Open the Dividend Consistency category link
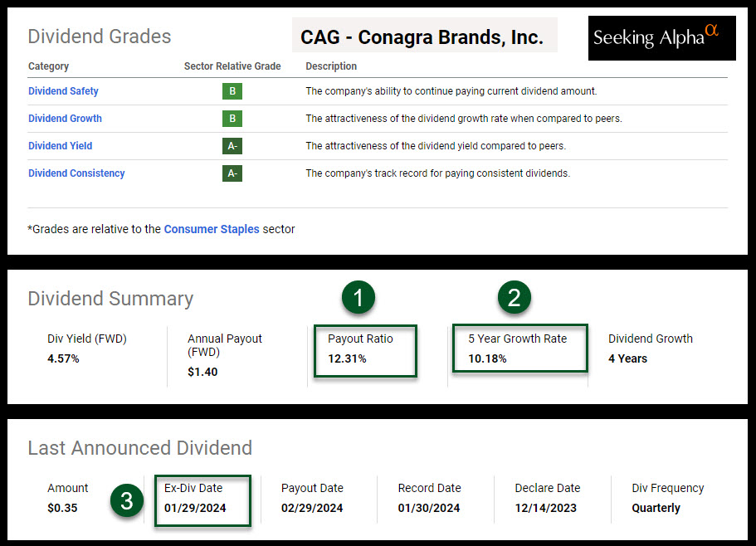The height and width of the screenshot is (546, 756). click(x=76, y=173)
